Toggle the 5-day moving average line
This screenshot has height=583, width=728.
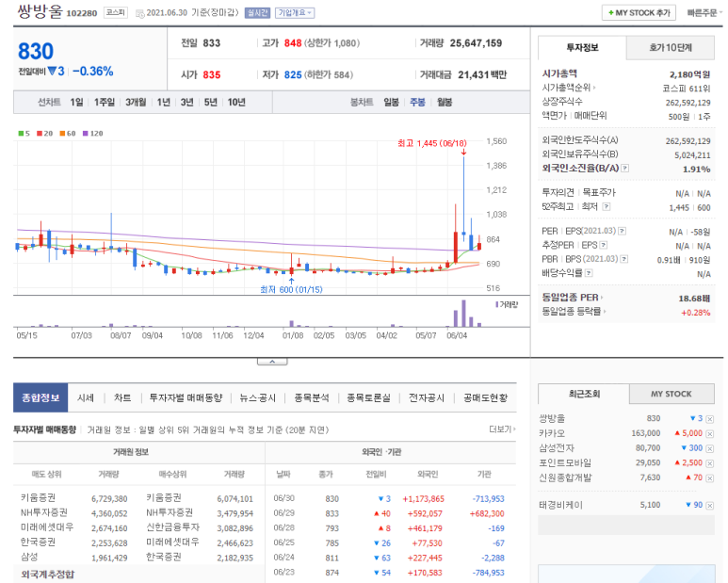coord(24,133)
